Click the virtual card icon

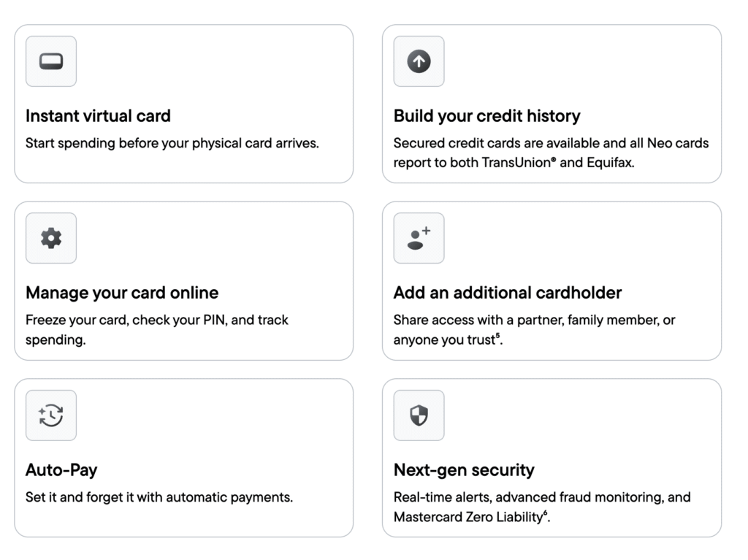51,61
